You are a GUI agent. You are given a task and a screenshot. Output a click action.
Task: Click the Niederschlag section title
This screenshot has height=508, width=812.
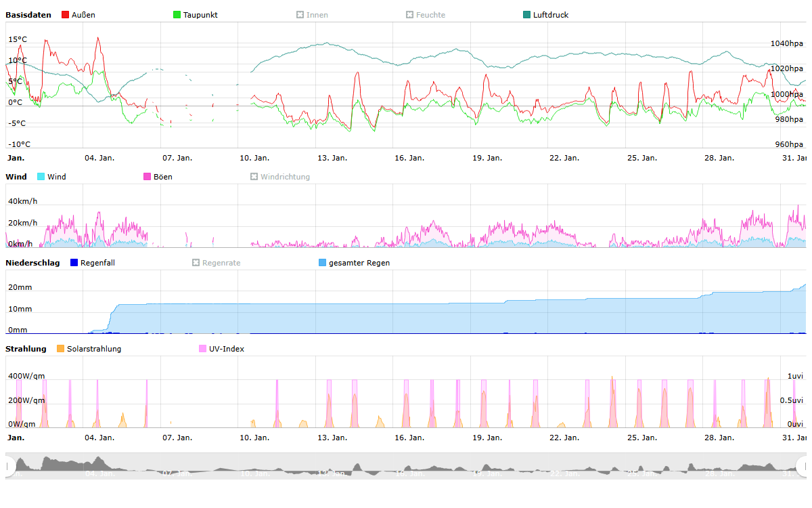click(32, 263)
